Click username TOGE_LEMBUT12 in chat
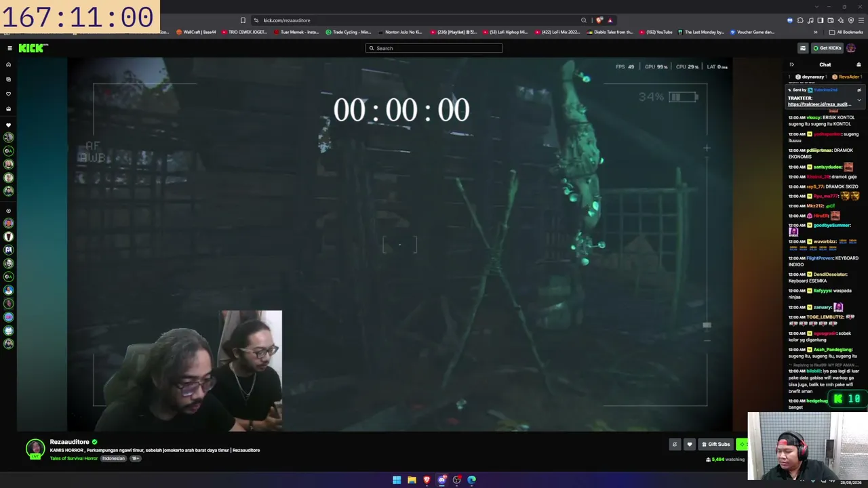Viewport: 868px width, 488px height. point(825,317)
